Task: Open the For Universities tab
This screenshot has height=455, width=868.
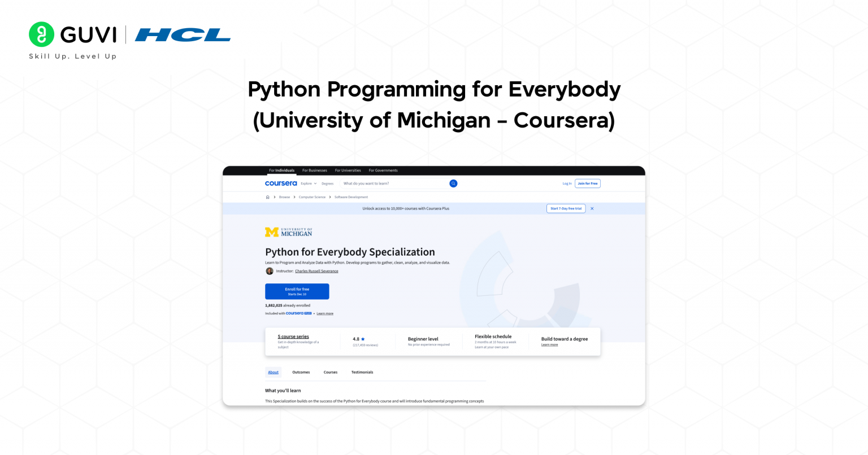Action: [x=348, y=170]
